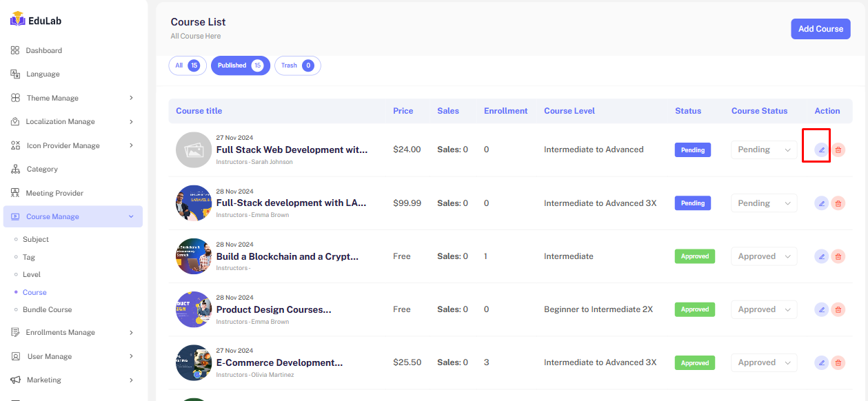Open Meeting Provider page
The height and width of the screenshot is (401, 868).
click(54, 193)
